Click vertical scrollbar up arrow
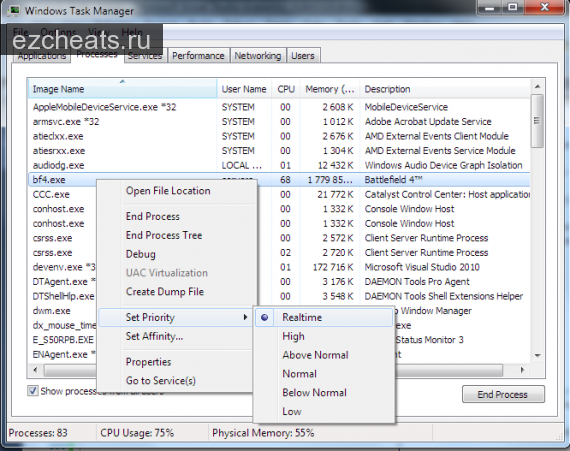 (x=537, y=86)
